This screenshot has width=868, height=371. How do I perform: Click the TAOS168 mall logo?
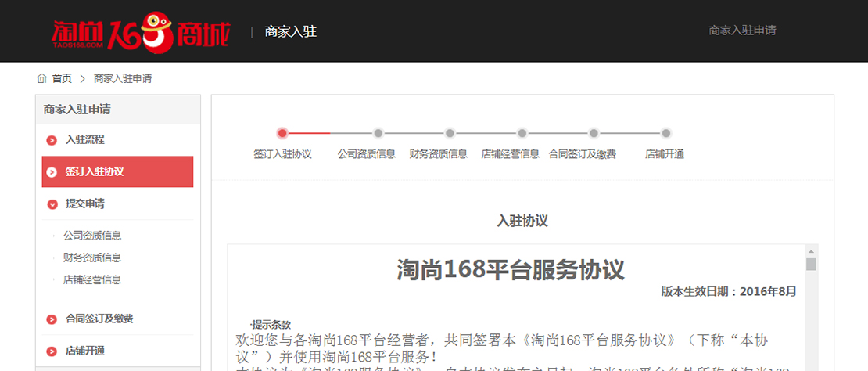[x=141, y=31]
